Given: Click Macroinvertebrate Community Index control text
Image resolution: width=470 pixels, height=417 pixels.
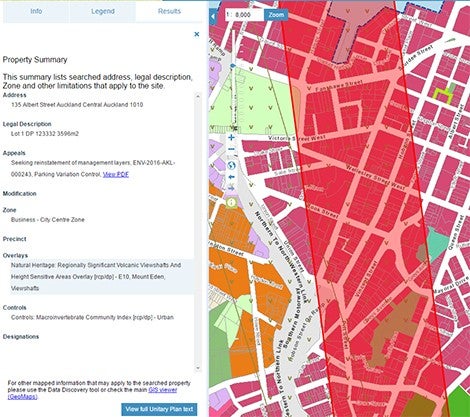Looking at the screenshot, I should click(92, 317).
